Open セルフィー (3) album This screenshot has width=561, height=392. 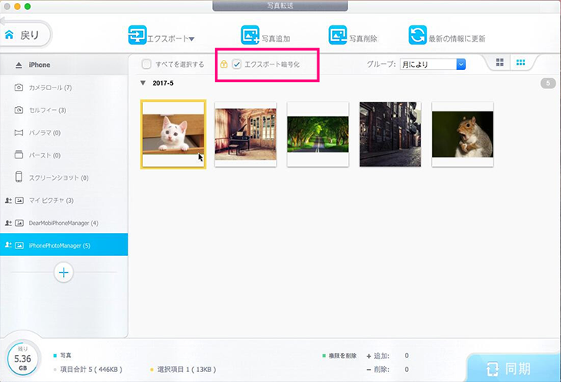click(x=64, y=110)
